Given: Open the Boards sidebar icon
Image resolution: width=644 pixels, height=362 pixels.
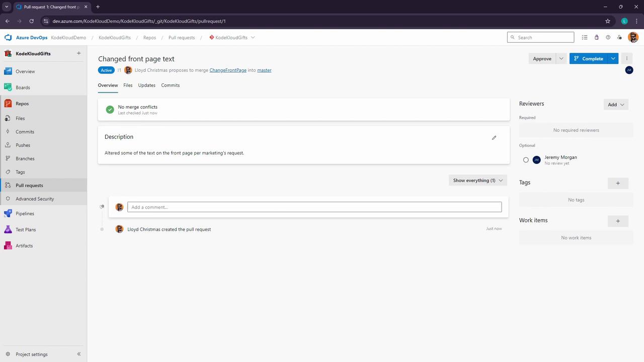Looking at the screenshot, I should (8, 87).
